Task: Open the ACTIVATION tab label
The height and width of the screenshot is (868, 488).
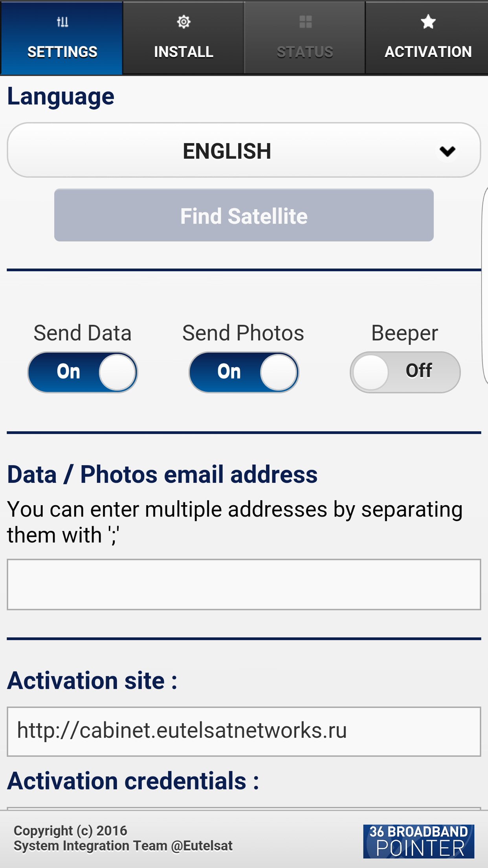Action: 428,52
